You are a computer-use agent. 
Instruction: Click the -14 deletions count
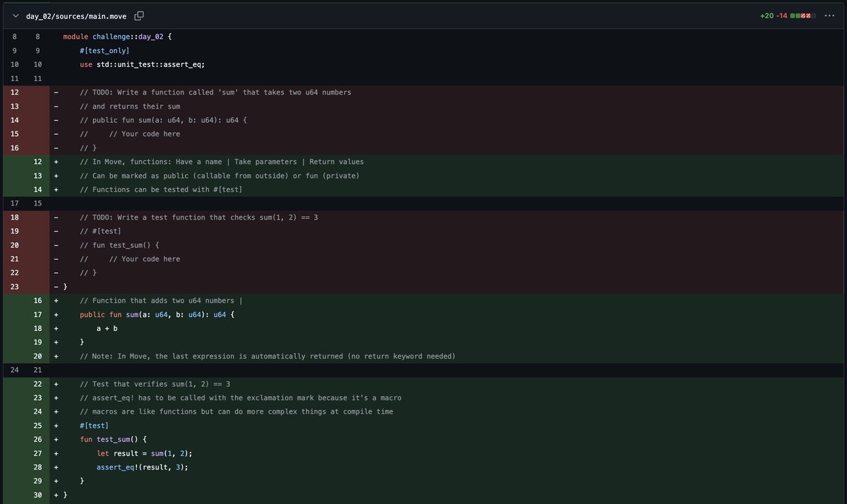pos(781,16)
